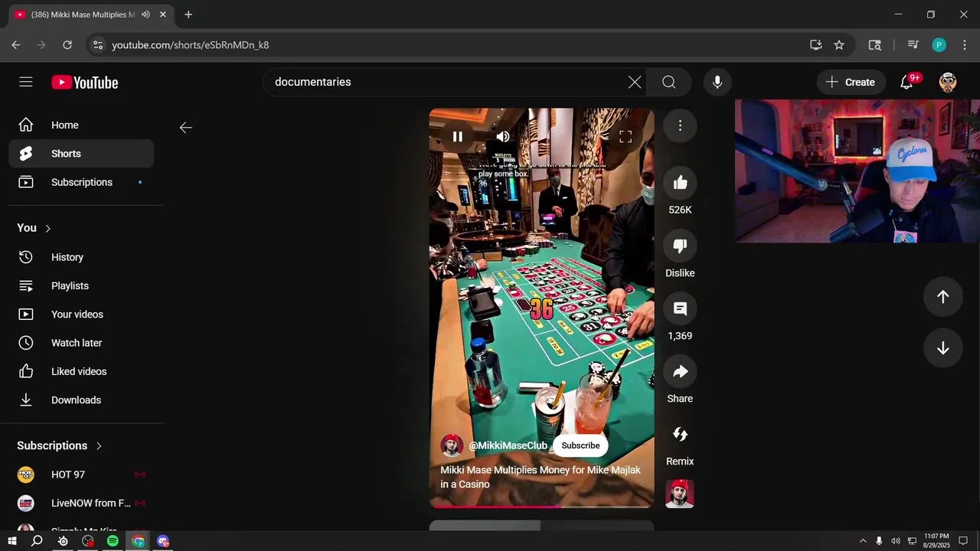Subscribe to @MikkiMaseClub
The width and height of the screenshot is (980, 551).
point(580,445)
